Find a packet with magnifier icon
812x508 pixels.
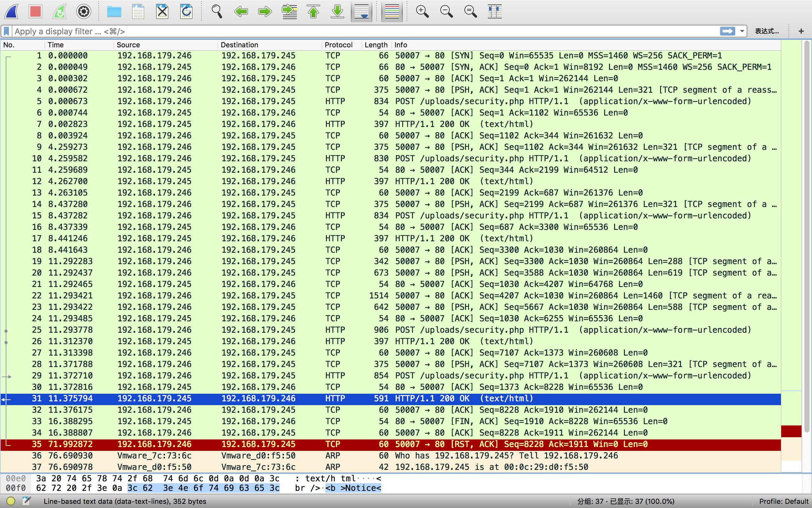[217, 11]
